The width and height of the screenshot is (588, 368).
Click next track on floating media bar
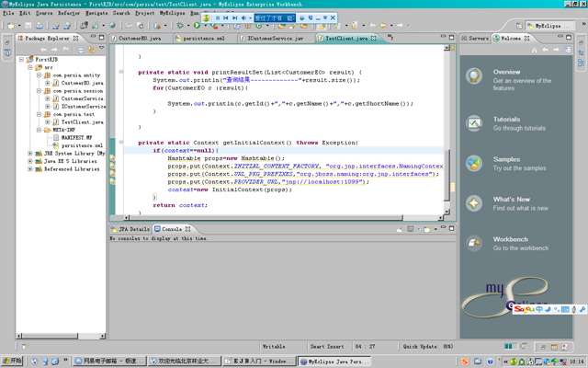click(235, 17)
